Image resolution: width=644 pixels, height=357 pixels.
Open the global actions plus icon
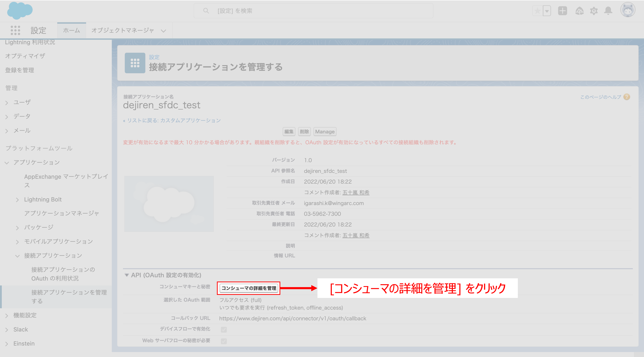(x=562, y=11)
